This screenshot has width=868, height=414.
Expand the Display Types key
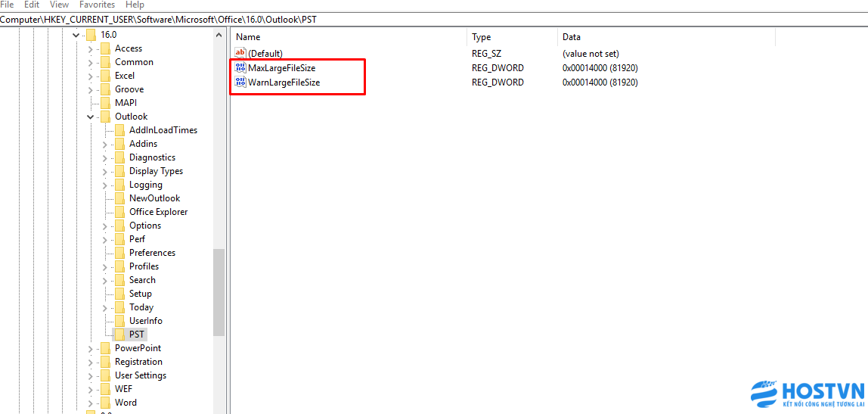tap(104, 171)
